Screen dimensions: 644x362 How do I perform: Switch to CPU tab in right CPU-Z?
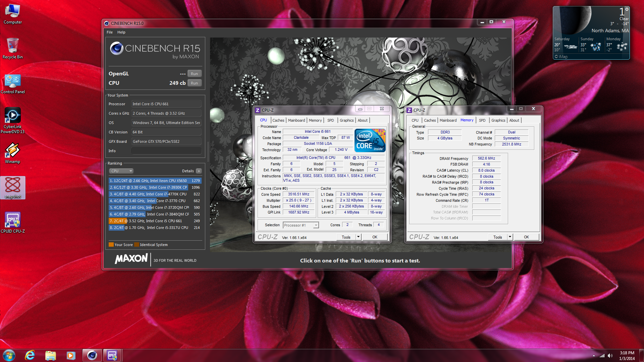click(x=415, y=120)
